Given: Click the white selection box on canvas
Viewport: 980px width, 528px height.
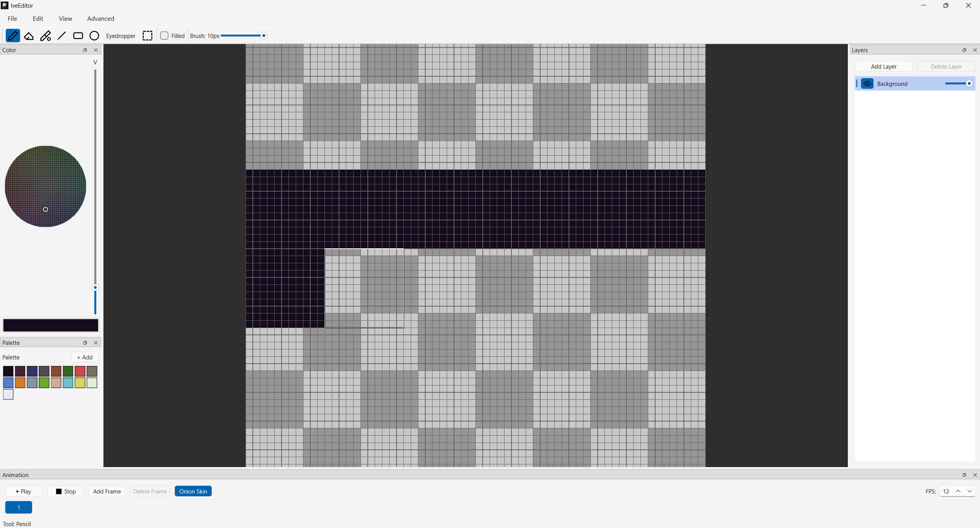Looking at the screenshot, I should (x=364, y=288).
